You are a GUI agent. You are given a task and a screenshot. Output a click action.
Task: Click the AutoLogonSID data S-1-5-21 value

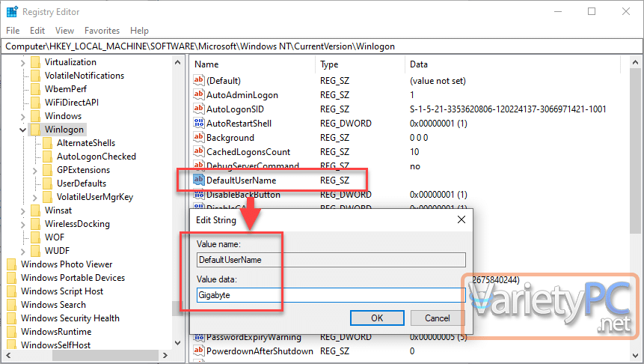pyautogui.click(x=508, y=109)
